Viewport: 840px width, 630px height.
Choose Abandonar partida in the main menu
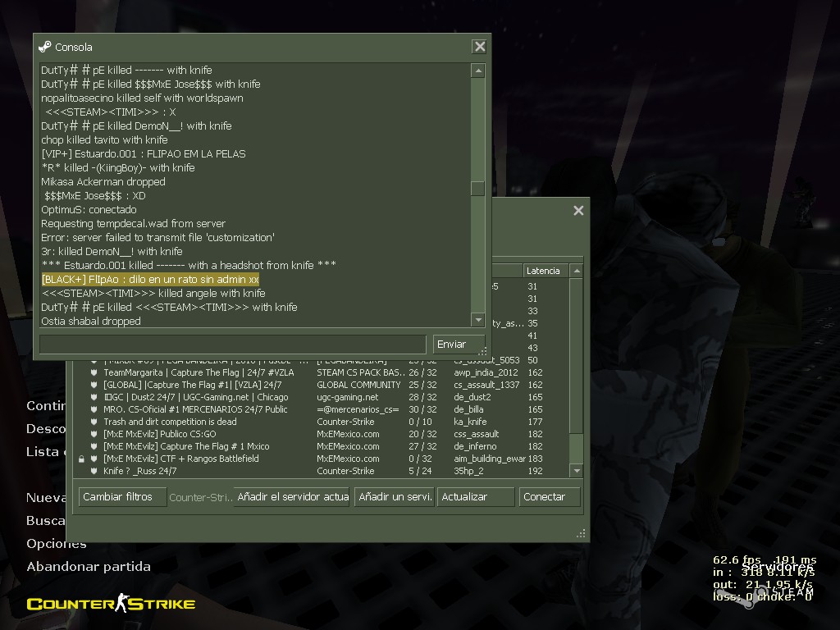pos(89,566)
